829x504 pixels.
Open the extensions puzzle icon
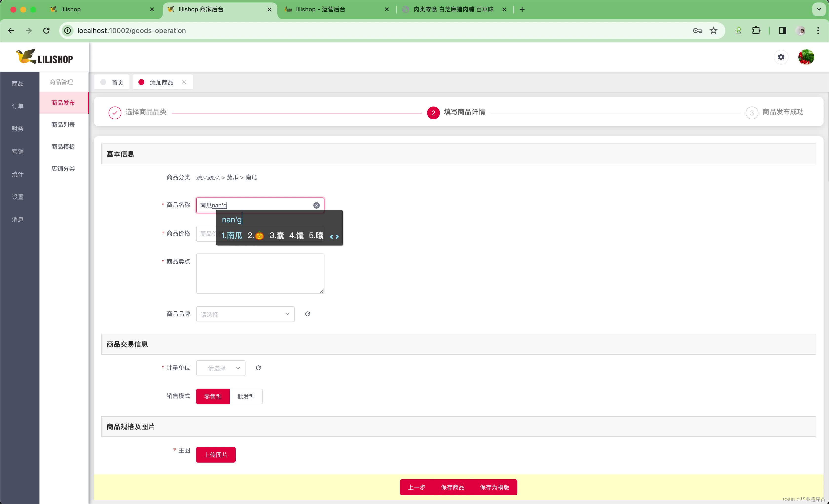click(x=756, y=31)
